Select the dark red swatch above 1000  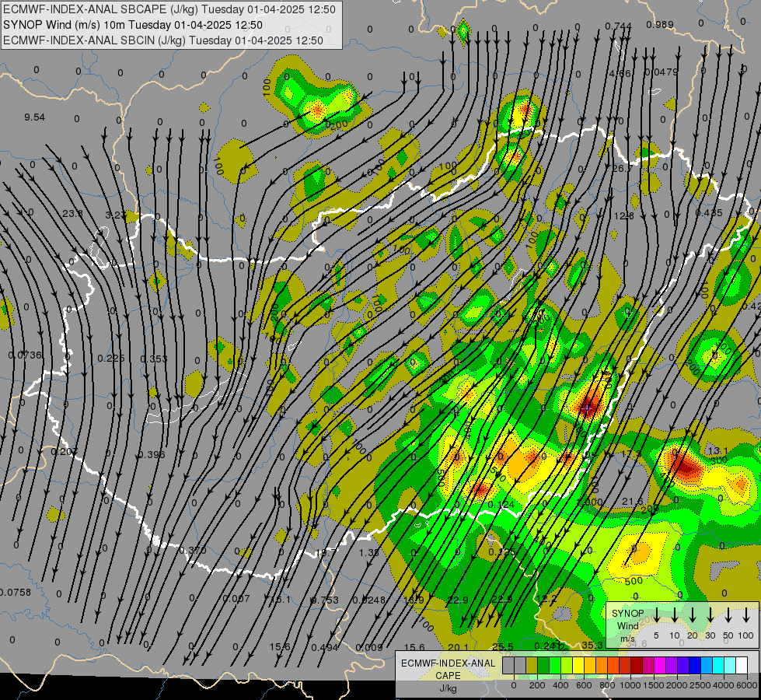pos(637,666)
